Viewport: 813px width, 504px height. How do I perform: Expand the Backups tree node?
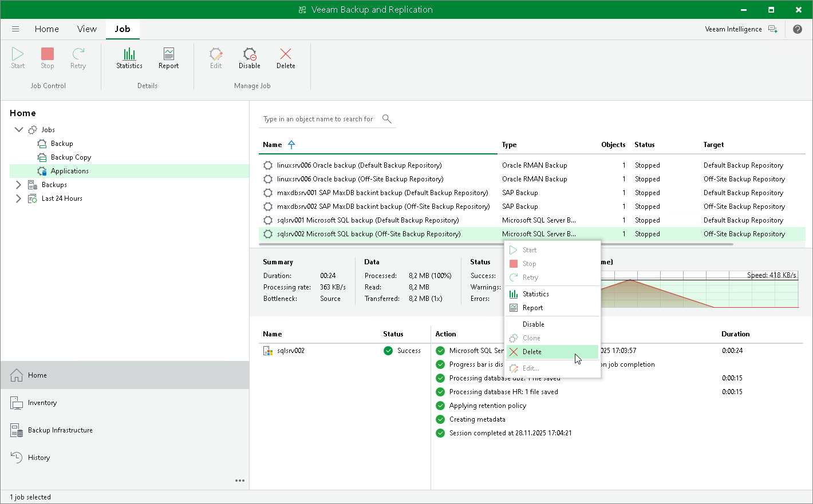click(19, 185)
